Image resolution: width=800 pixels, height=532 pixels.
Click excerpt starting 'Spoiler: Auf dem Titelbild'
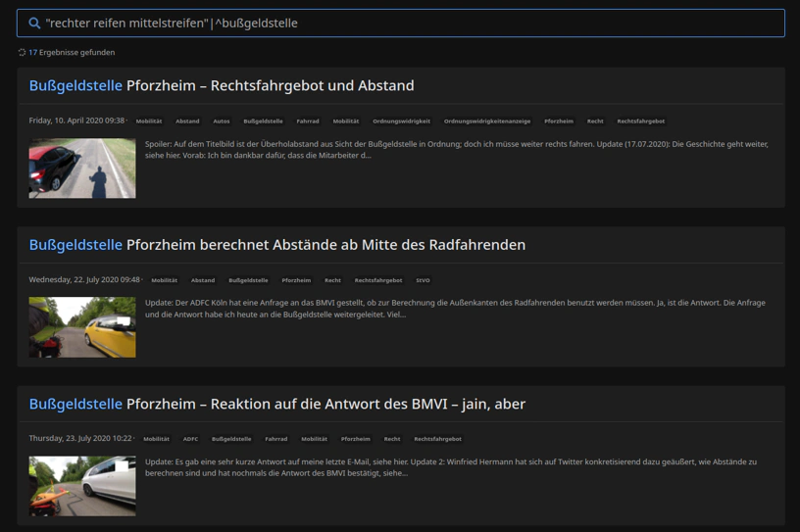click(x=457, y=150)
